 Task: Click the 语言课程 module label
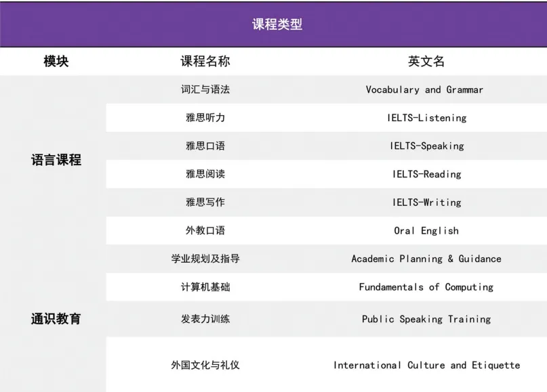click(x=56, y=160)
